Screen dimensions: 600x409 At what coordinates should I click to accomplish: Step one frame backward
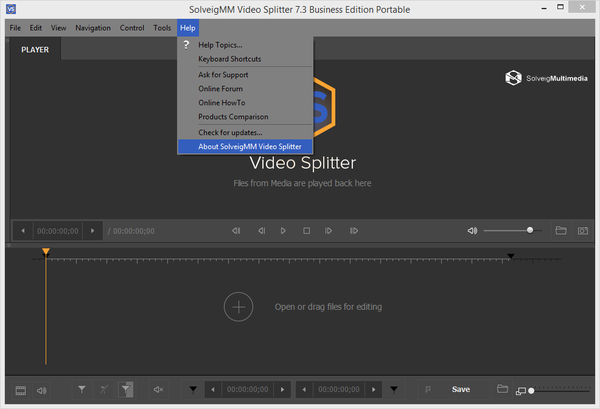(x=261, y=231)
